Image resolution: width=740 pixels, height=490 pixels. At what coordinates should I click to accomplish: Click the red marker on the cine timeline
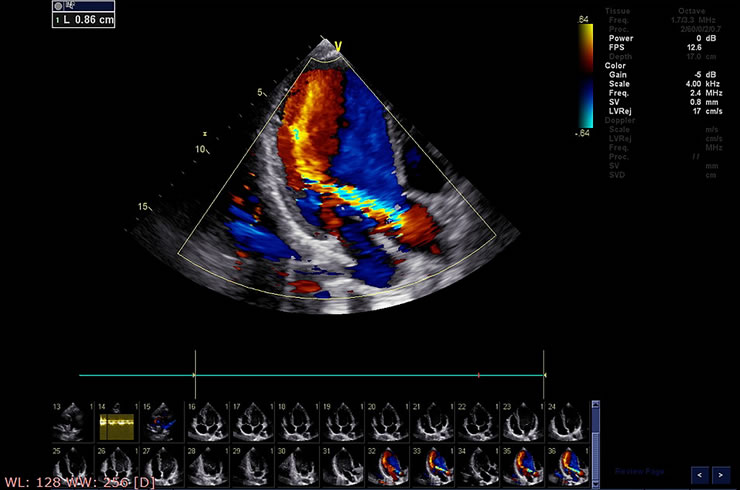479,375
